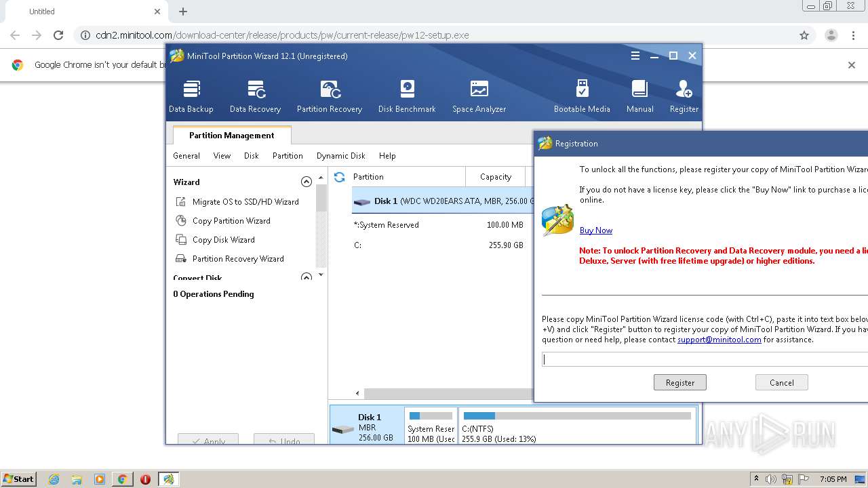Open Chrome three-dot menu
Screen dimensions: 868x488
tap(853, 35)
